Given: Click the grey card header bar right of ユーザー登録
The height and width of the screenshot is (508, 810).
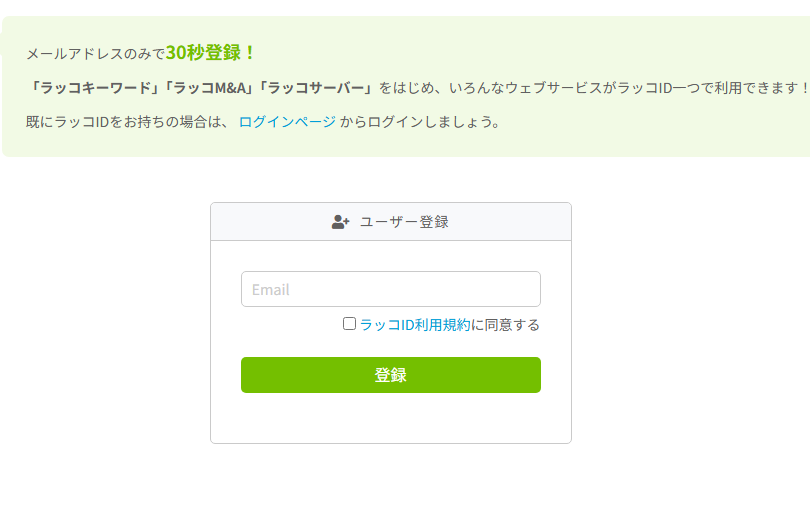Looking at the screenshot, I should [x=510, y=222].
